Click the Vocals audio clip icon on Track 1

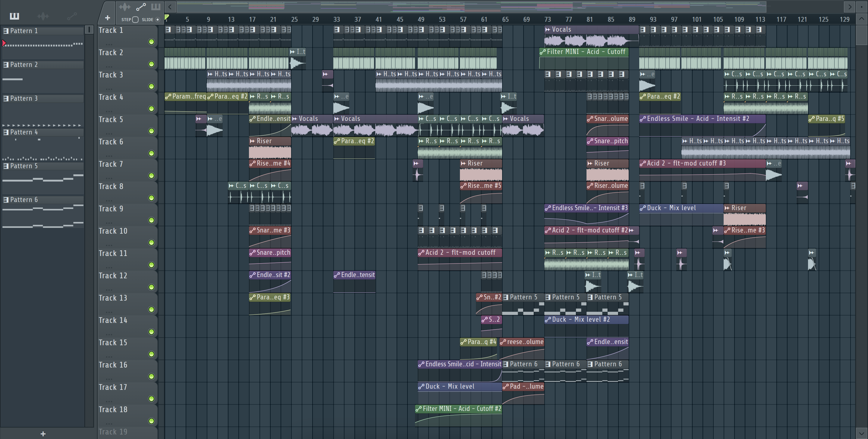click(x=548, y=30)
